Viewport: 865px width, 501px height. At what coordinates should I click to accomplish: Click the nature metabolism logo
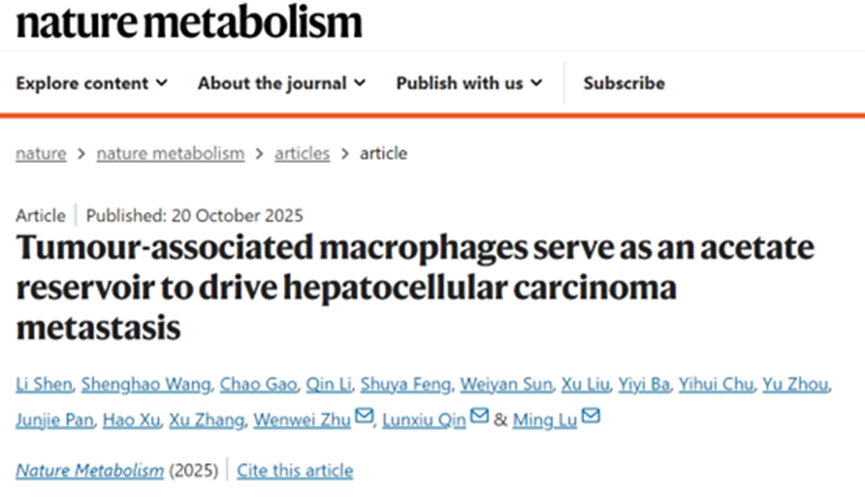pyautogui.click(x=189, y=23)
